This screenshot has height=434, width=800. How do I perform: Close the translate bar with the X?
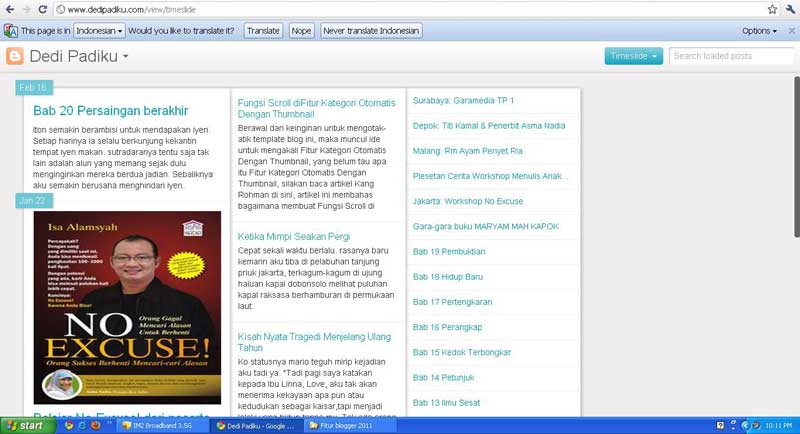pos(791,31)
